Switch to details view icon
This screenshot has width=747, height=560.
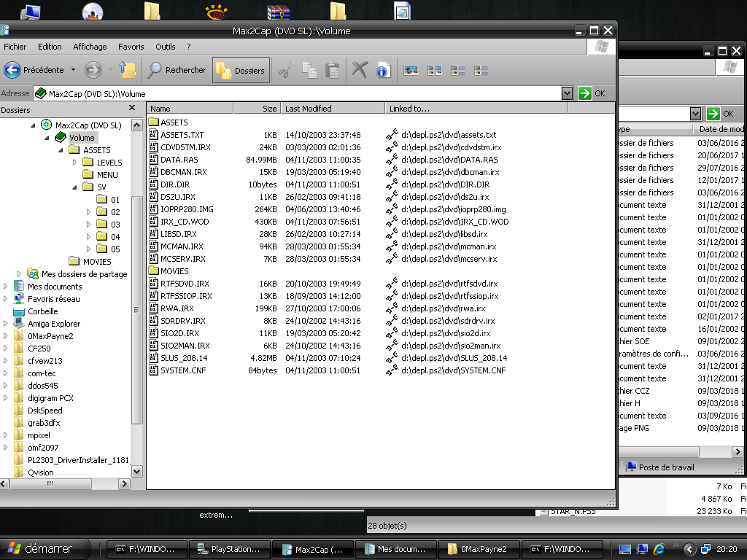click(x=481, y=71)
